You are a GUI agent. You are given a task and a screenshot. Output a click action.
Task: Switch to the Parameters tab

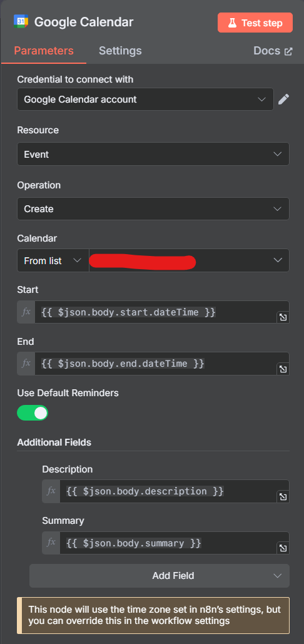pyautogui.click(x=44, y=51)
